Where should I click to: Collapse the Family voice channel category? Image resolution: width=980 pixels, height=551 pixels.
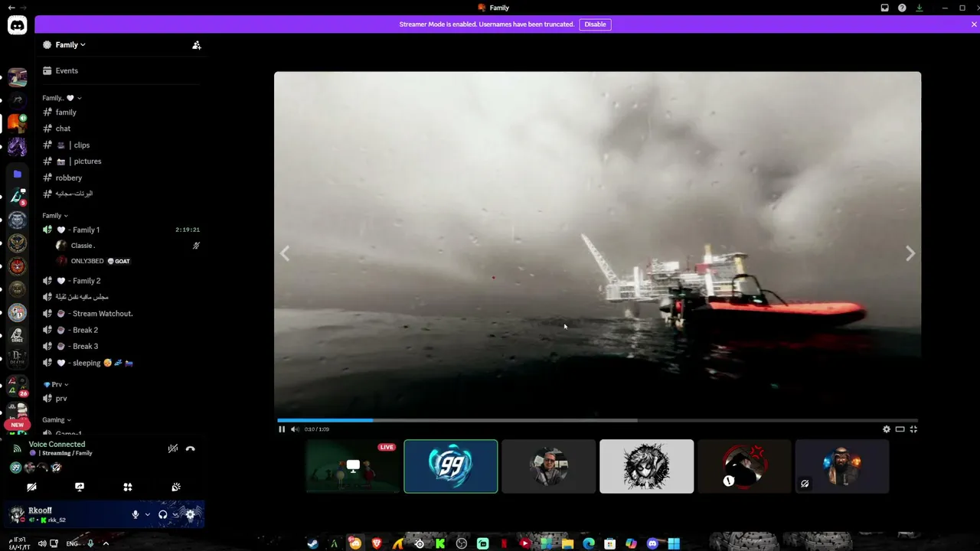pyautogui.click(x=55, y=216)
